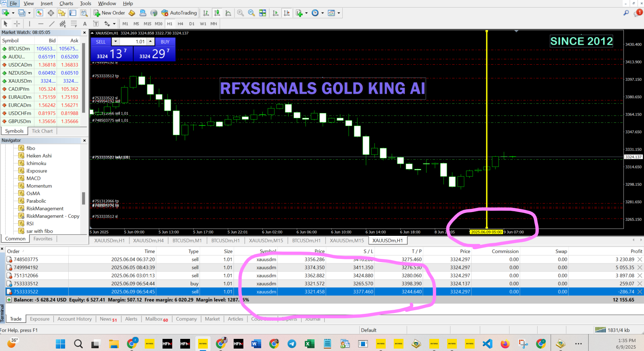Screen dimensions: 644x351
Task: Select the horizontal line drawing tool
Action: 40,24
